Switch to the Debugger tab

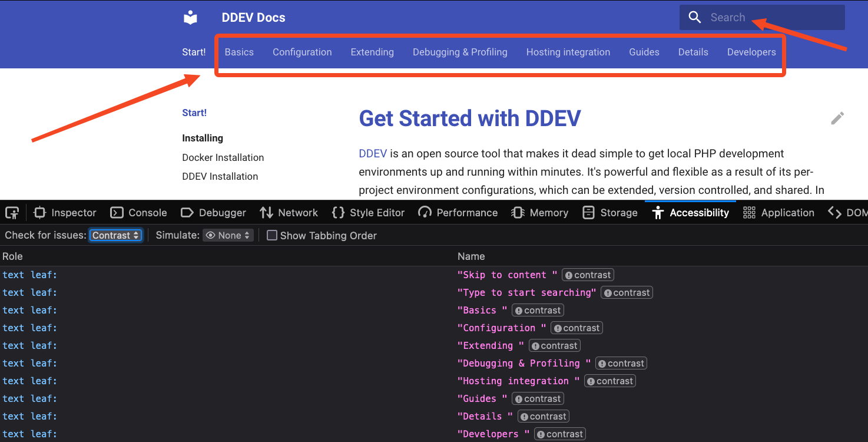tap(214, 213)
